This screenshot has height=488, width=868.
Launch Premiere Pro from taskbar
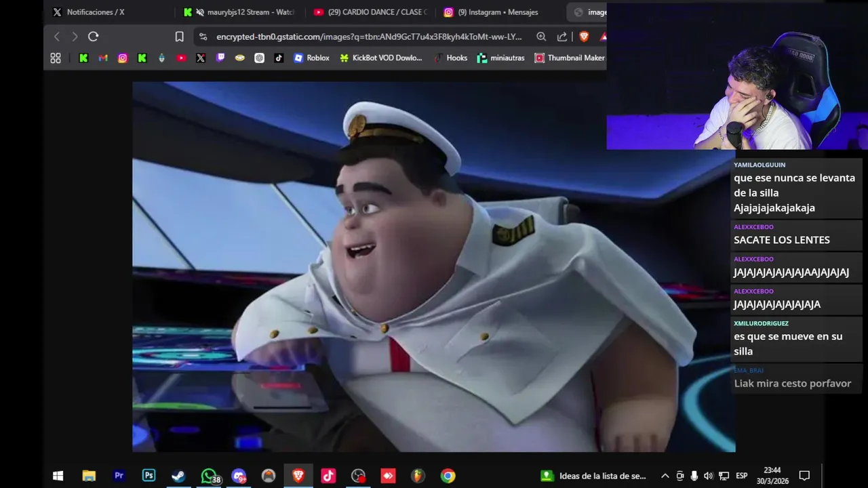pyautogui.click(x=119, y=476)
